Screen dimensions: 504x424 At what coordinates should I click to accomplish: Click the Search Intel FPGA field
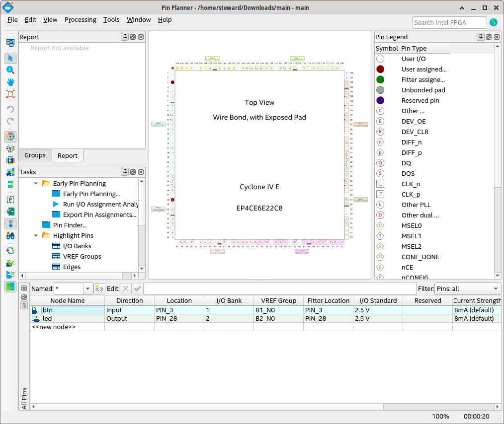tap(449, 22)
